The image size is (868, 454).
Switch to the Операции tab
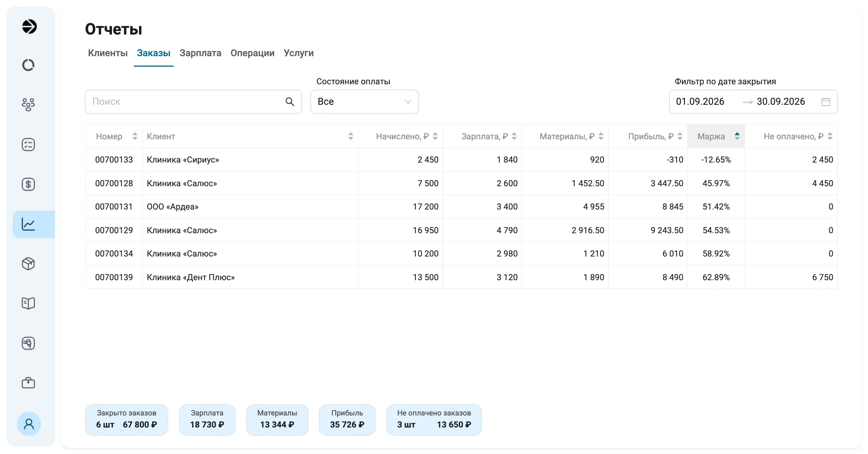point(252,53)
